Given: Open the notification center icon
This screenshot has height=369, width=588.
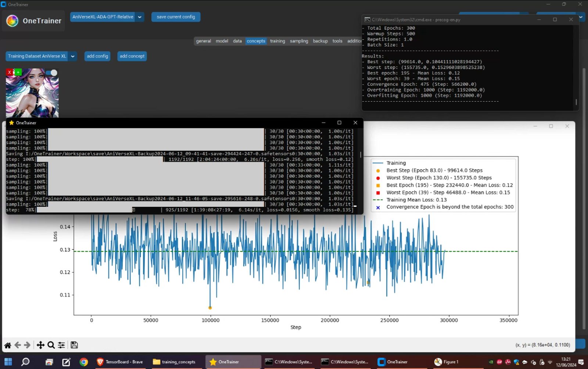Looking at the screenshot, I should (581, 362).
